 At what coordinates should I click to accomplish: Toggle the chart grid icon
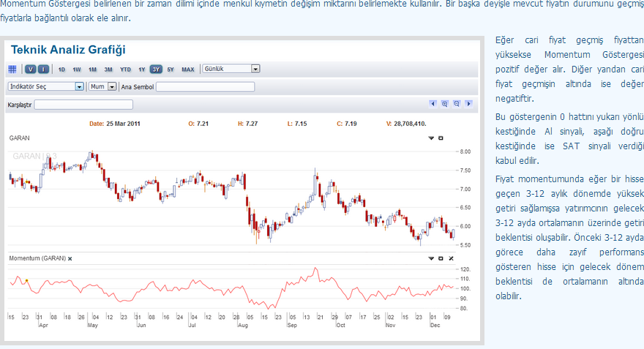[12, 70]
